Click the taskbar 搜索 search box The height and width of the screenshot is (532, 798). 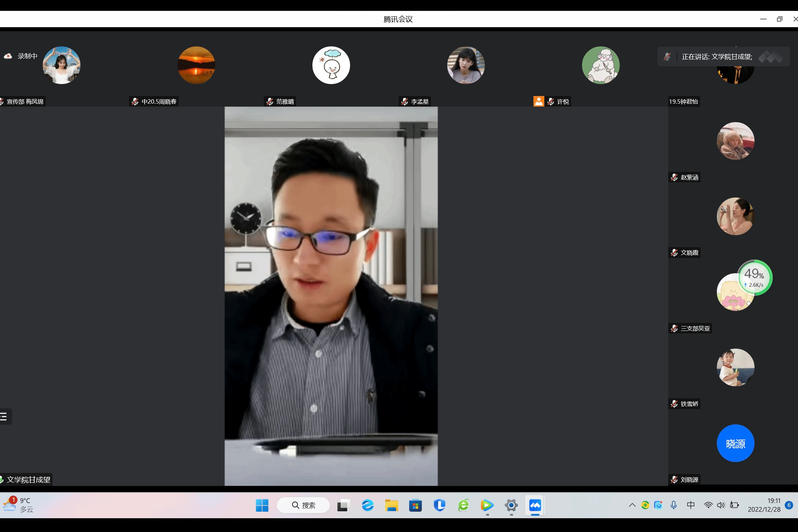(x=303, y=505)
